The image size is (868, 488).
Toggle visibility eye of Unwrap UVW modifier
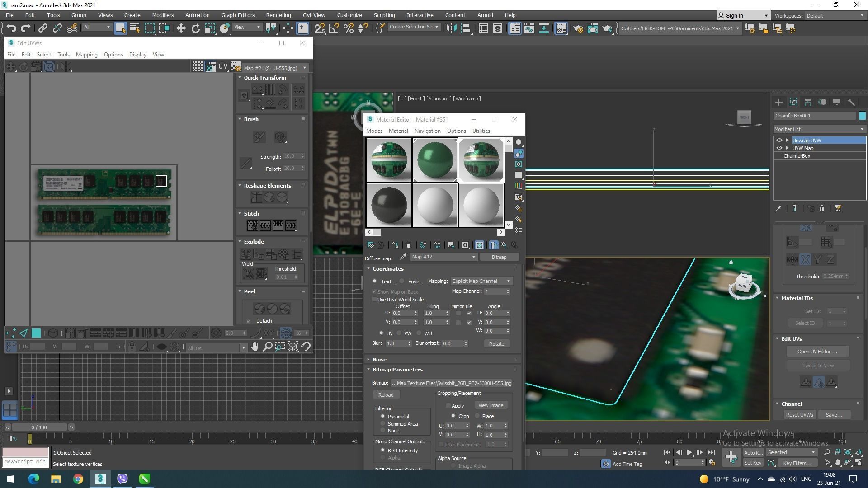779,141
